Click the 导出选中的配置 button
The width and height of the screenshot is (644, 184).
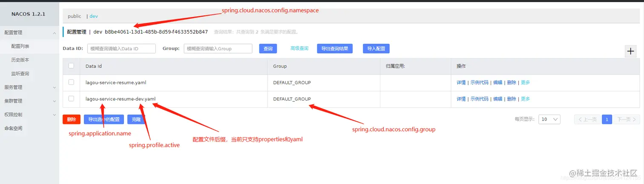click(x=104, y=120)
